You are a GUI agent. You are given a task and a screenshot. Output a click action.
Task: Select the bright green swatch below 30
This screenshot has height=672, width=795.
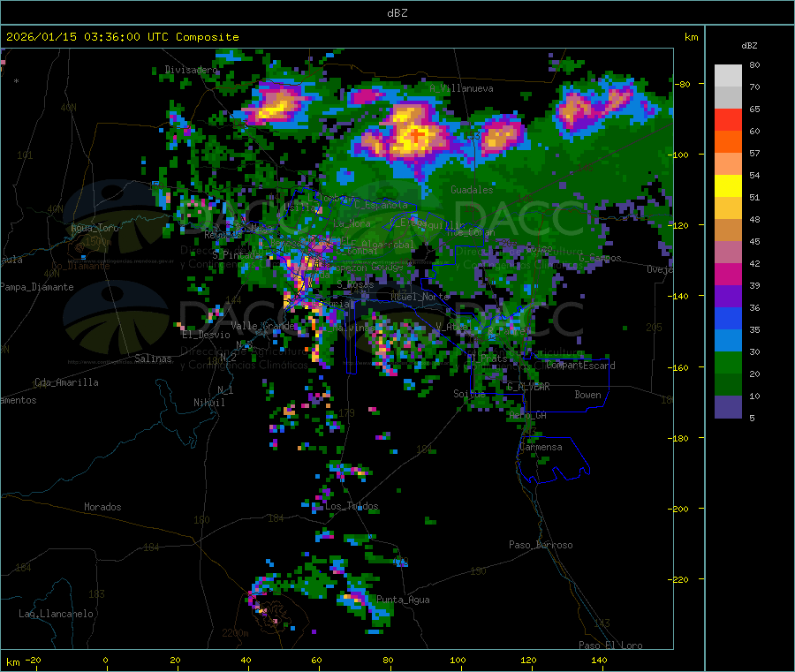click(x=728, y=362)
